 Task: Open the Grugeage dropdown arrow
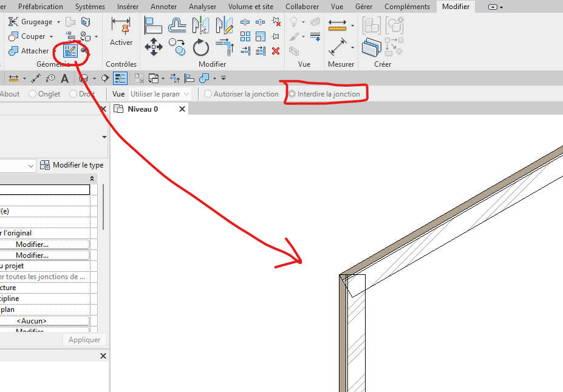58,22
